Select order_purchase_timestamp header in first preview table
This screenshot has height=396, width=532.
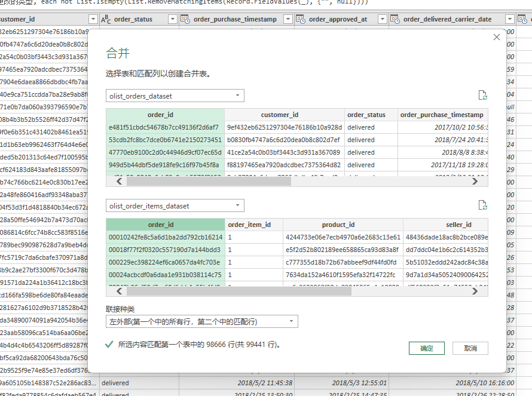pyautogui.click(x=443, y=115)
